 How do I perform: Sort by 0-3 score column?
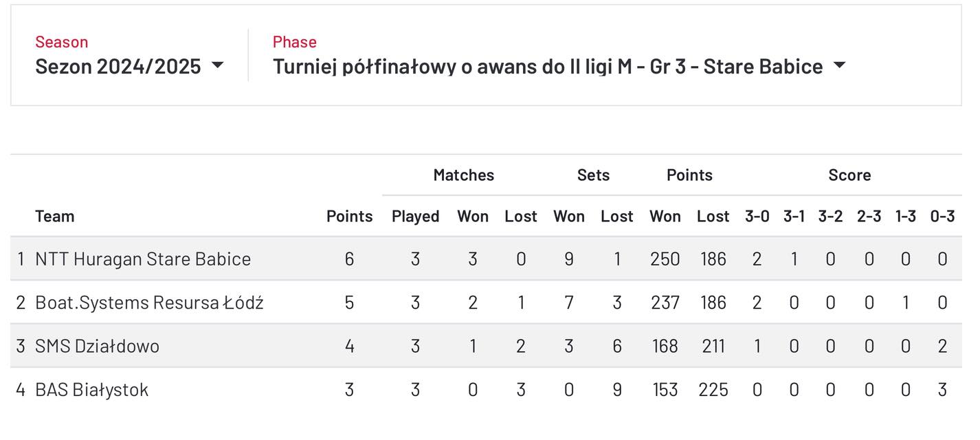coord(942,217)
